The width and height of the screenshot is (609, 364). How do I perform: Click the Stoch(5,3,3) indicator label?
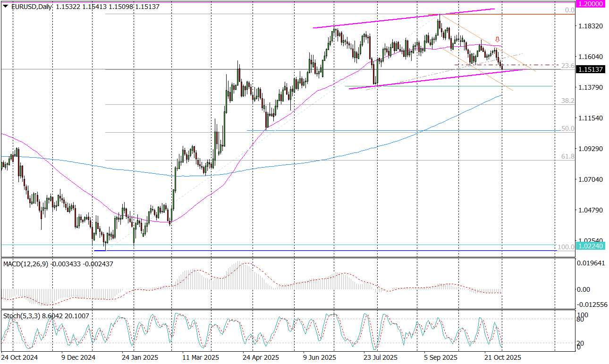click(x=22, y=315)
